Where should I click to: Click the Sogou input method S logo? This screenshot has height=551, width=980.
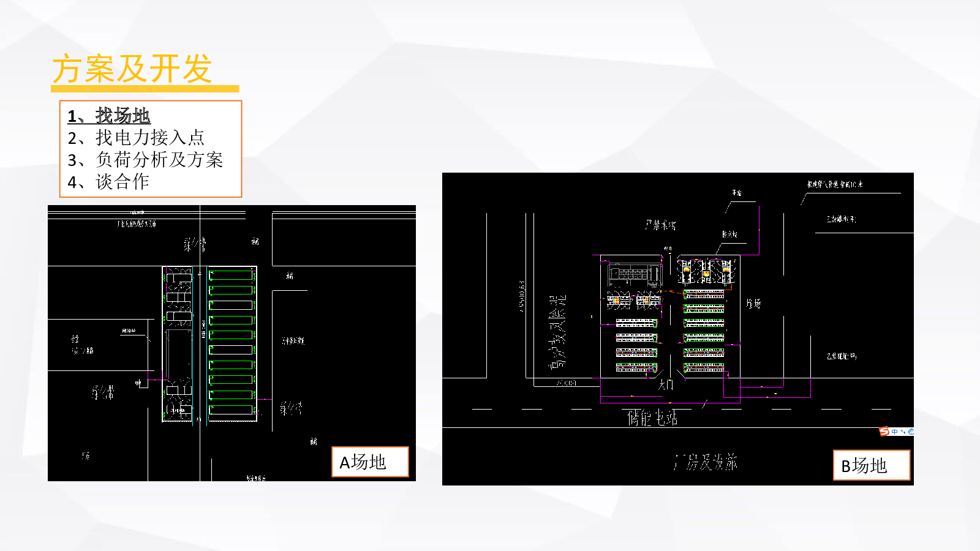coord(884,432)
